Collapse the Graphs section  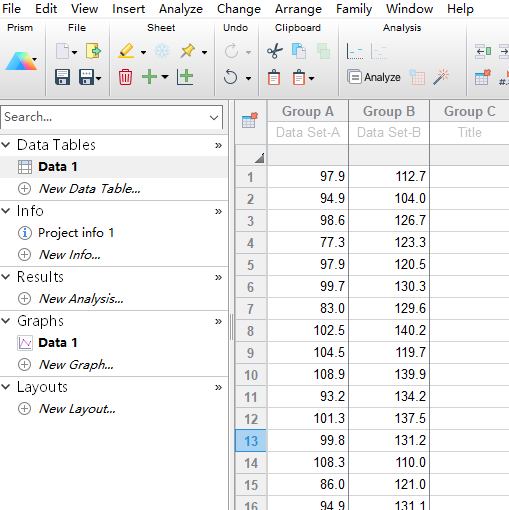pos(6,321)
